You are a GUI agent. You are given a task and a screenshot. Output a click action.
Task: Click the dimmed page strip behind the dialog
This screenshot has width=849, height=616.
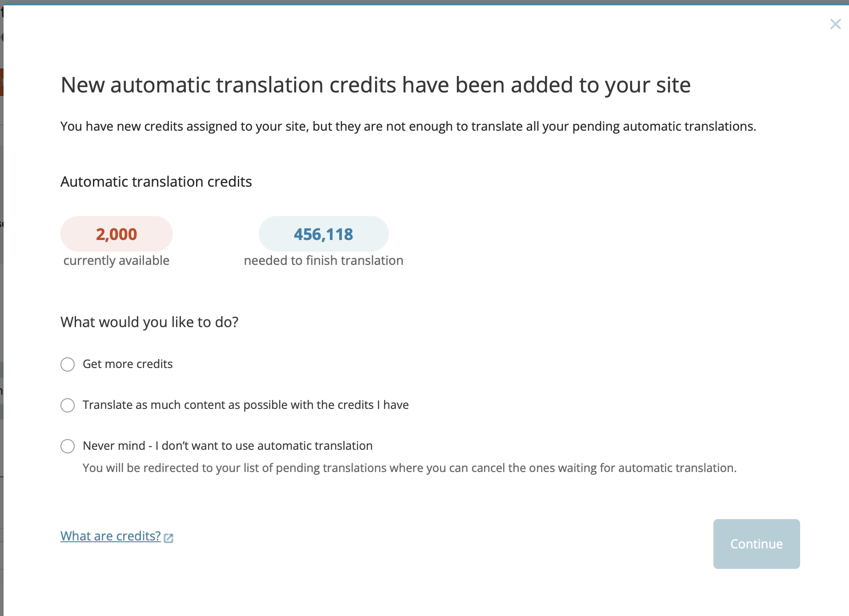(x=1, y=311)
